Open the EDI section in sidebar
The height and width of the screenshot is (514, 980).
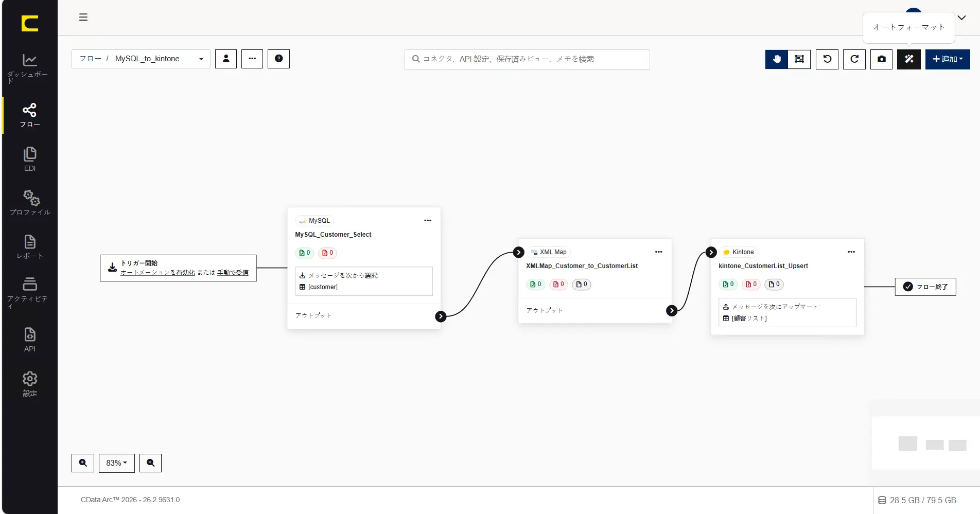coord(30,159)
